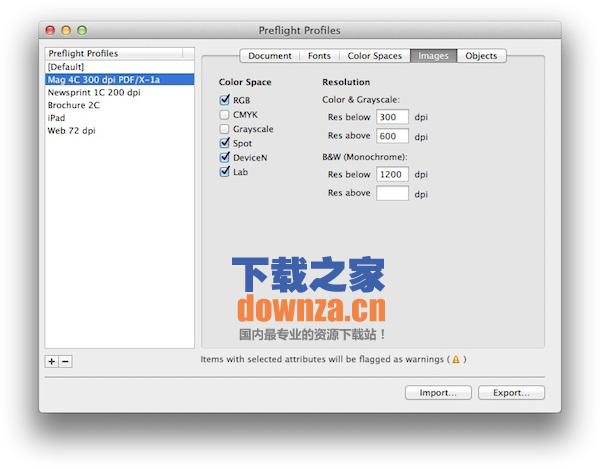Uncheck the Spot checkbox

pyautogui.click(x=225, y=143)
